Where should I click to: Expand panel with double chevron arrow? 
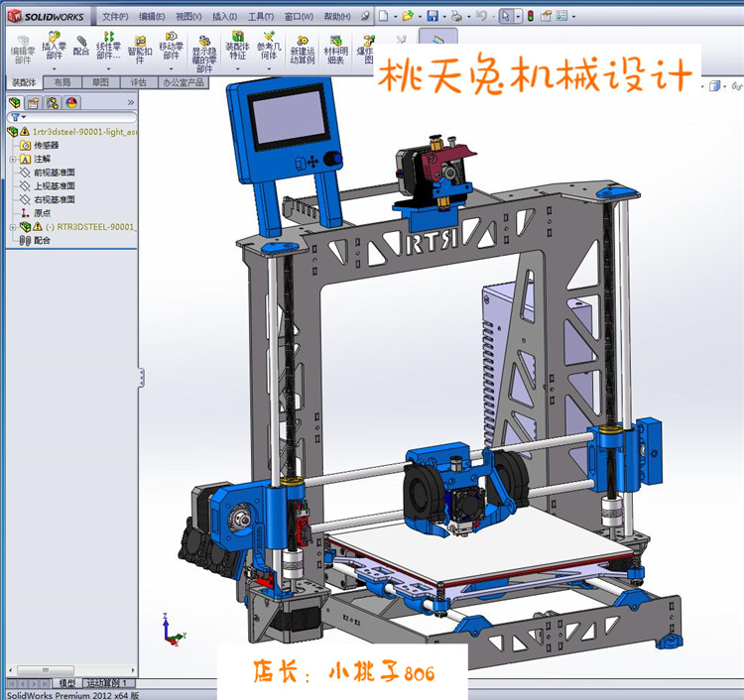coord(131,102)
